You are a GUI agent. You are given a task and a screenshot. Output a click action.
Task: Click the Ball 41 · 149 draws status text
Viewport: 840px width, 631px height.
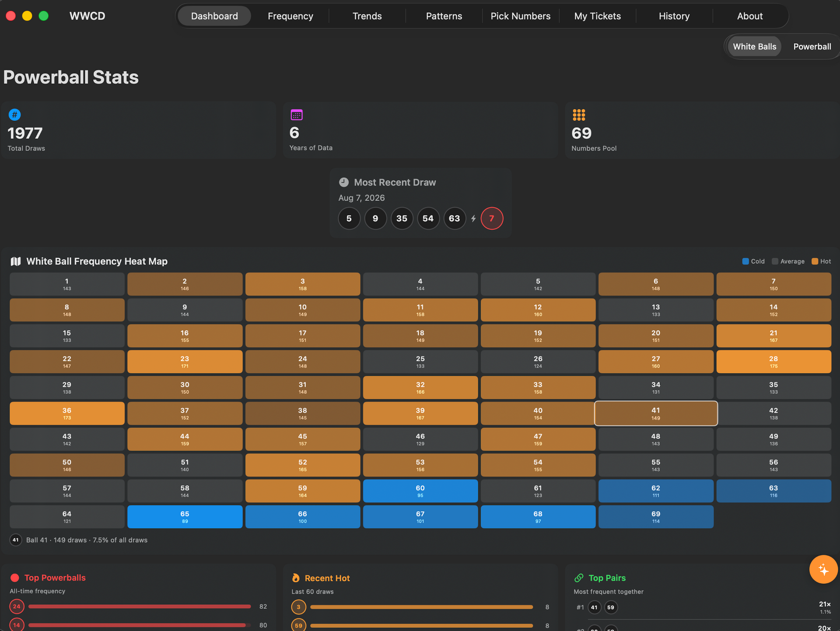[87, 540]
